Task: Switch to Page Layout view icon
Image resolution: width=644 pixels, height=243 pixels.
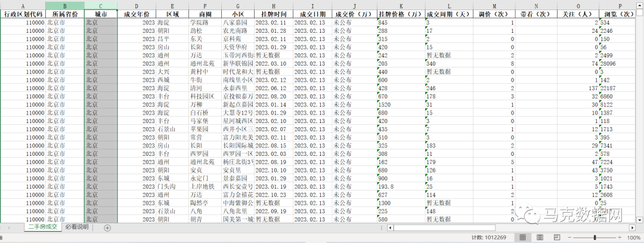Action: (540, 238)
